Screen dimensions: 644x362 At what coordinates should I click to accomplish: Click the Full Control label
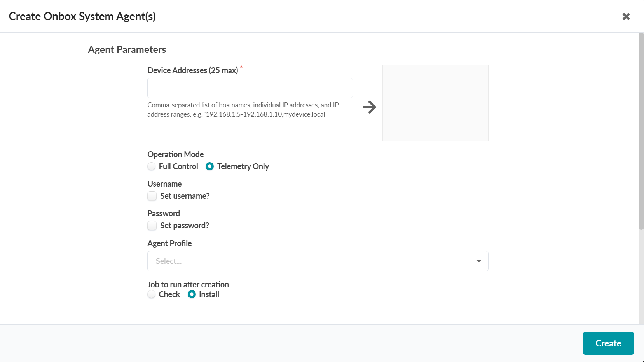(x=178, y=166)
